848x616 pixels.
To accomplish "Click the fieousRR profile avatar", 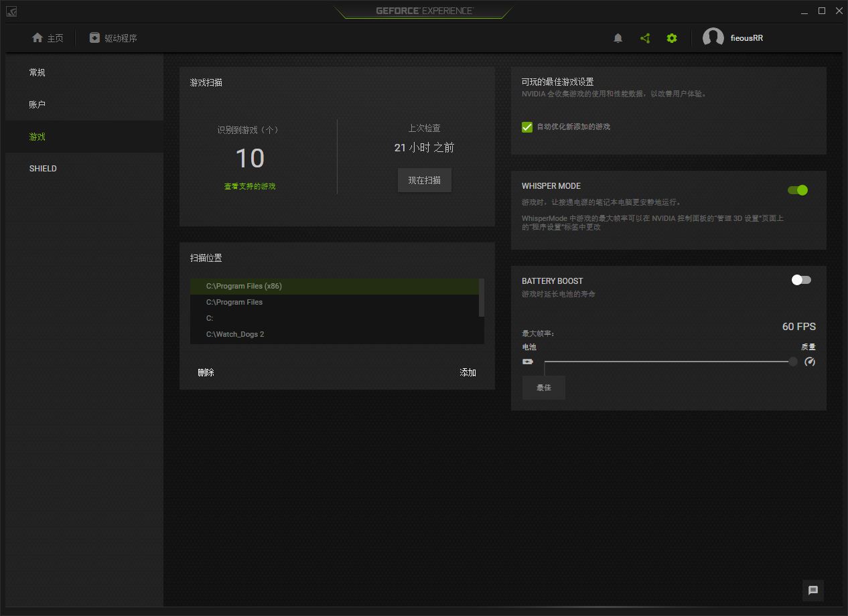I will coord(713,38).
